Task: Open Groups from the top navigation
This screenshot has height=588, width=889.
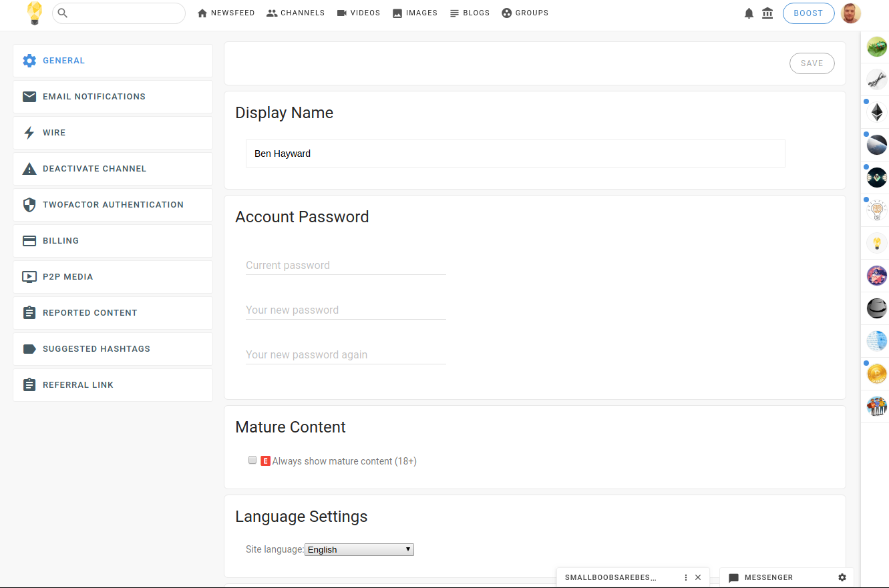Action: tap(525, 13)
